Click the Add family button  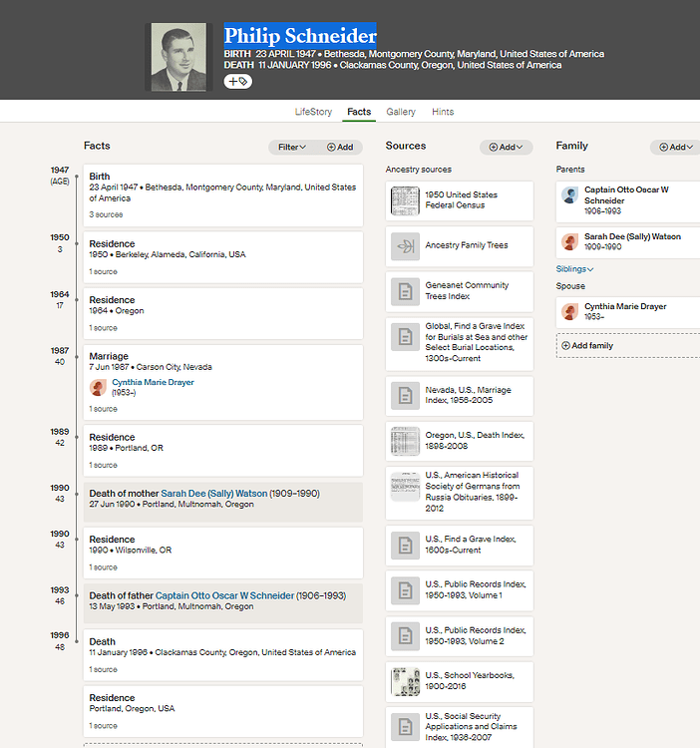(x=588, y=346)
